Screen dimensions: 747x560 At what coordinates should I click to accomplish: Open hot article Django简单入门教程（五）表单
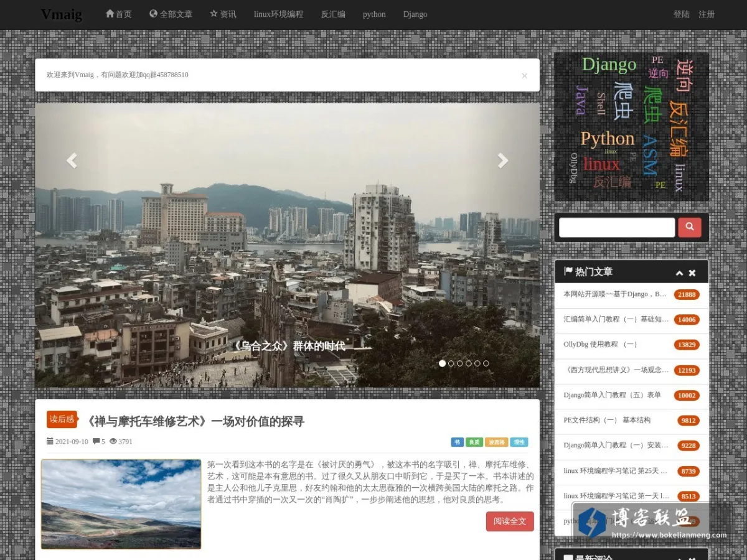point(613,395)
